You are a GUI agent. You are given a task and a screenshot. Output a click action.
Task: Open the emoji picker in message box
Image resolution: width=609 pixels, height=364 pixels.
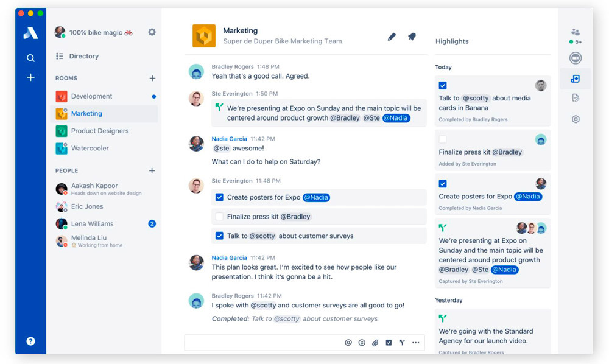[x=362, y=343]
